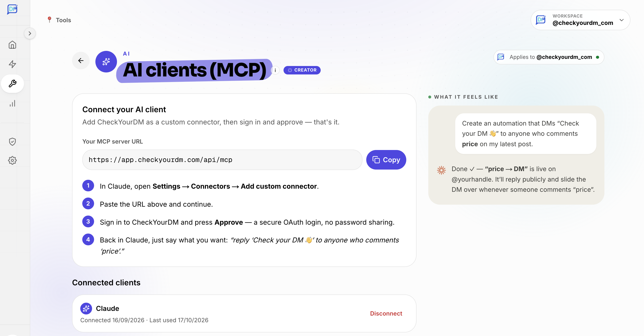Copy the MCP server URL

click(x=386, y=160)
